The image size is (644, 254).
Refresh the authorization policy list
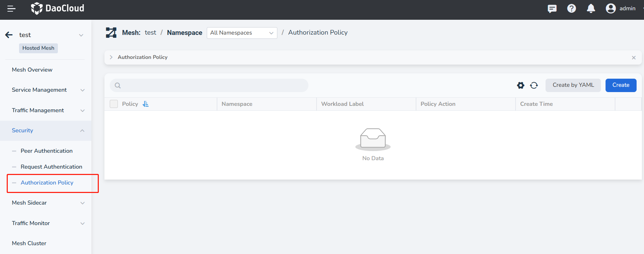point(534,85)
